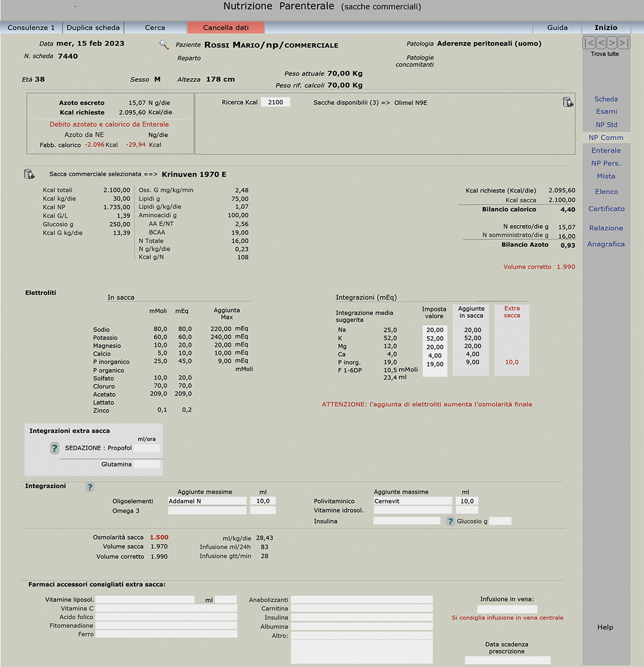This screenshot has width=644, height=667.
Task: Click the Propofol ml/ora field
Action: (x=147, y=448)
